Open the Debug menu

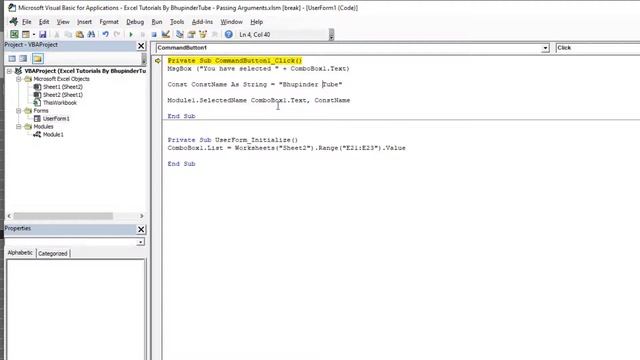135,22
